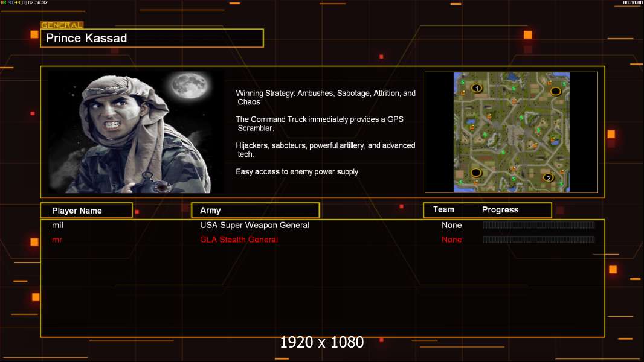Image resolution: width=644 pixels, height=362 pixels.
Task: Select player name mil
Action: coord(57,225)
